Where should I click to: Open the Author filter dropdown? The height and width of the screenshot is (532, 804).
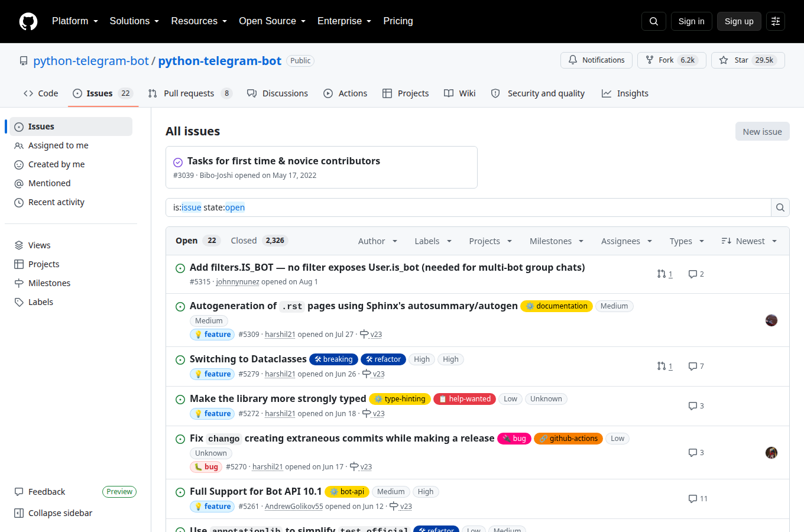coord(378,241)
